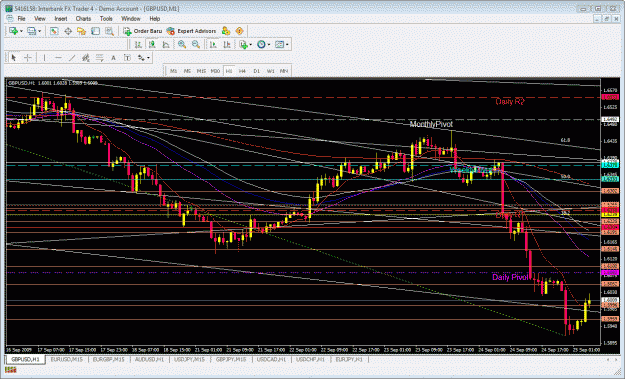The height and width of the screenshot is (379, 625).
Task: Expand the profiles dropdown arrow
Action: coord(39,31)
